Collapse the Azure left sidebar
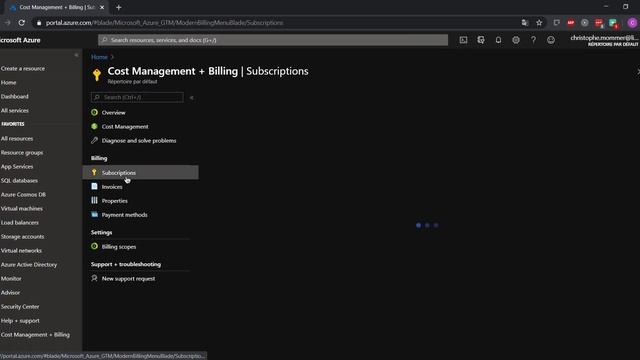The image size is (640, 360). point(76,55)
